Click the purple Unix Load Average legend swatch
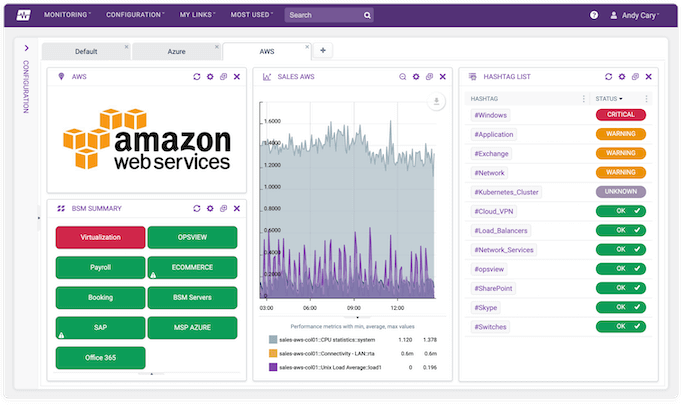This screenshot has height=405, width=681. coord(274,367)
